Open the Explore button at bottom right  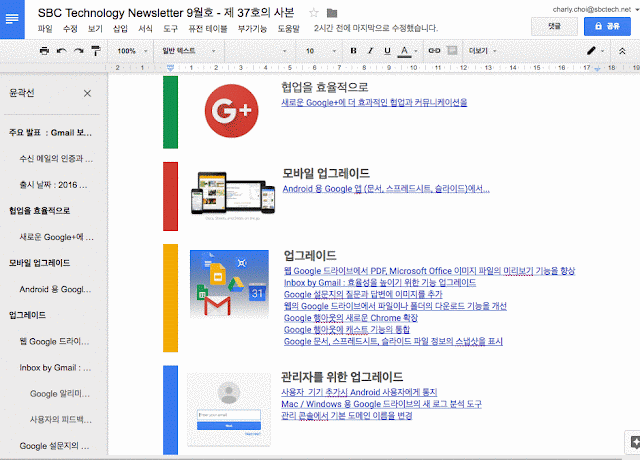(633, 442)
